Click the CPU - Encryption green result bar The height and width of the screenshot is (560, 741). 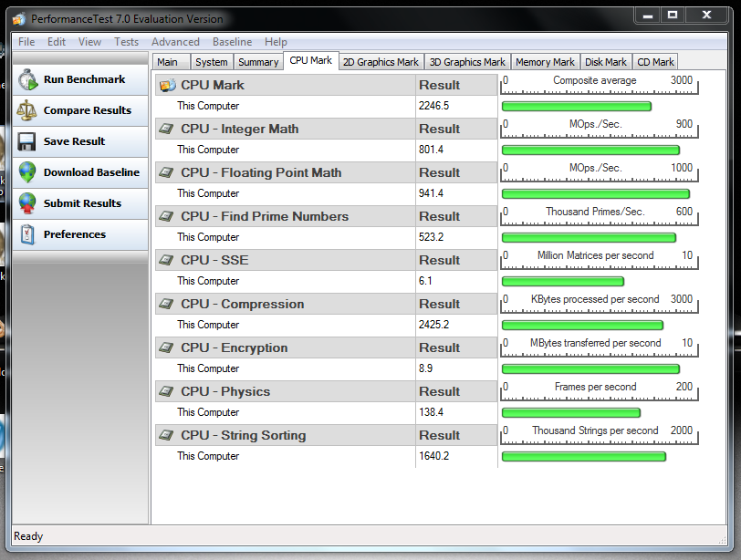pyautogui.click(x=590, y=369)
